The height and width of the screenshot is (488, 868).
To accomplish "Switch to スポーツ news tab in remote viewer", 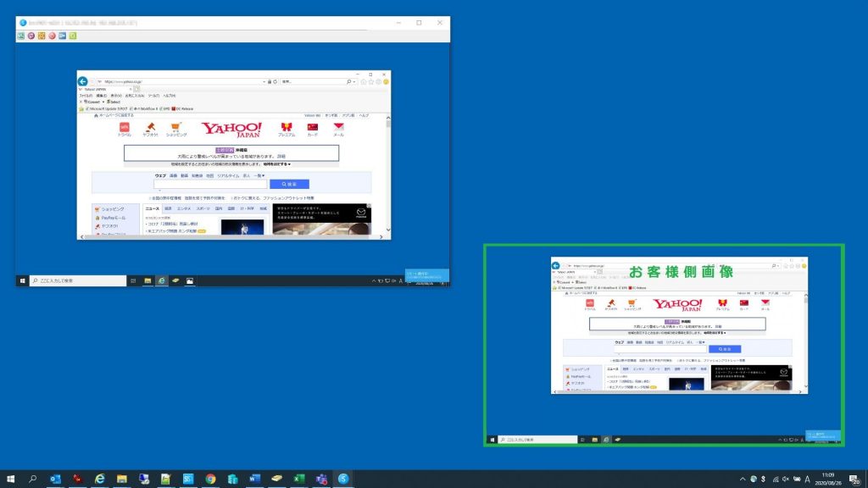I will (203, 208).
